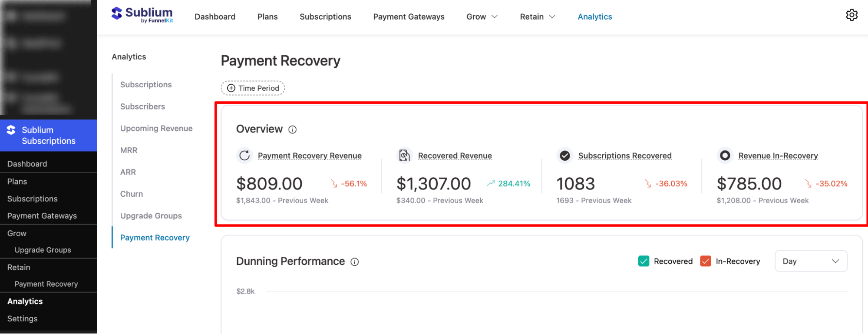Open the settings gear icon
The height and width of the screenshot is (334, 868).
coord(851,15)
